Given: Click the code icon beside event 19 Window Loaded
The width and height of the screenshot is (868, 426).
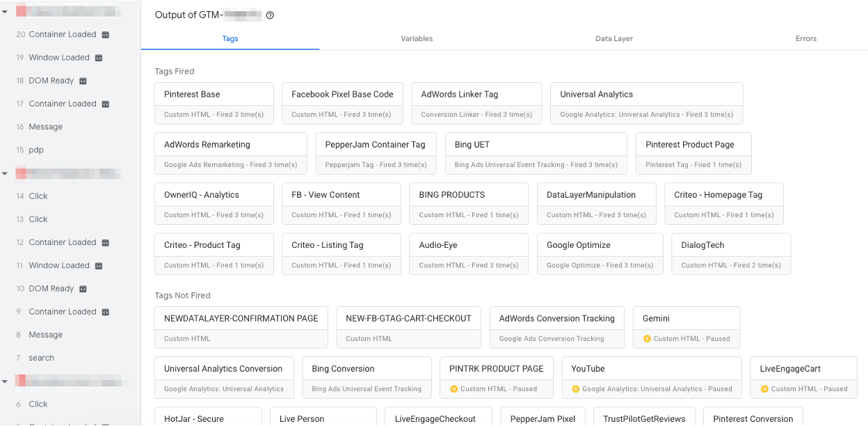Looking at the screenshot, I should (x=99, y=58).
